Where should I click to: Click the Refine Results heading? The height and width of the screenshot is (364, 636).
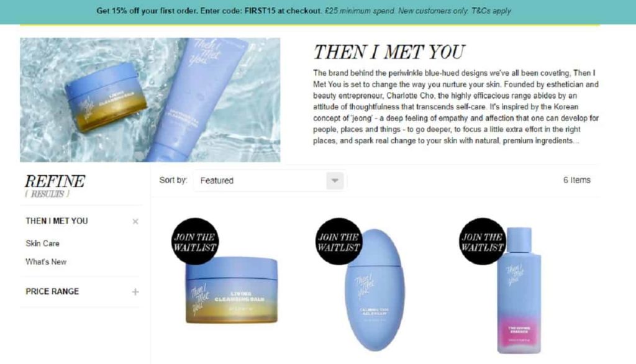click(x=55, y=186)
